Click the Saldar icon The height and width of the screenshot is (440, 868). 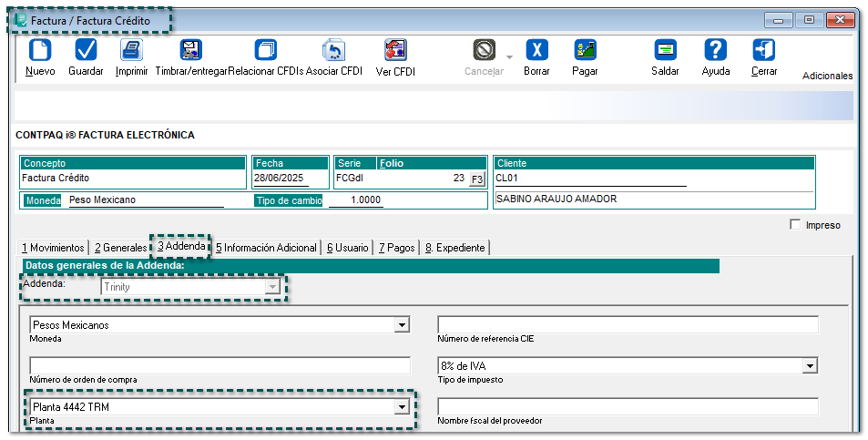(x=665, y=50)
